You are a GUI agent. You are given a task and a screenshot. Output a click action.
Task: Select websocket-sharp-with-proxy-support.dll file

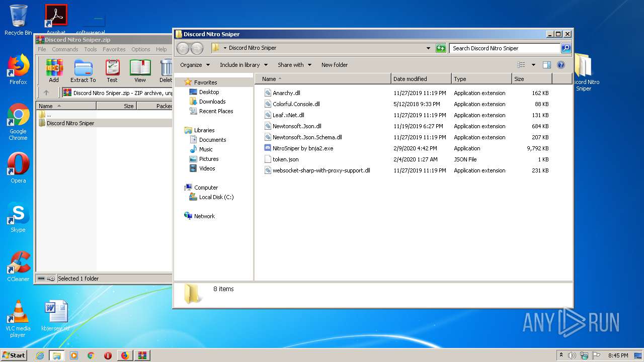[321, 170]
